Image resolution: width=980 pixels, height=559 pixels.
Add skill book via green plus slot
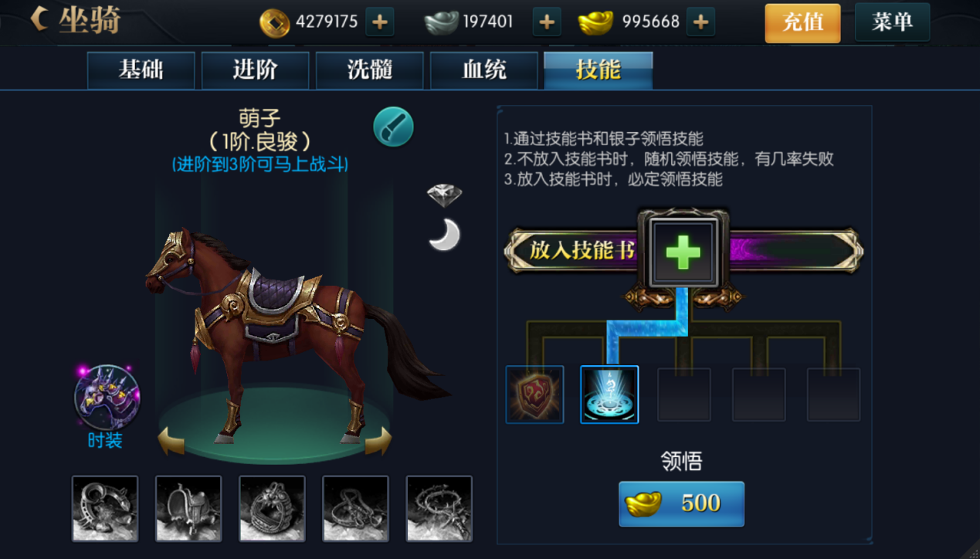[x=683, y=252]
